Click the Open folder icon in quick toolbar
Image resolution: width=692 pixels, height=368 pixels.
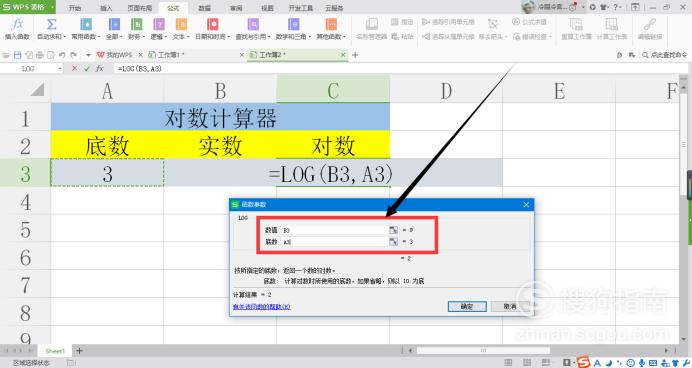[x=6, y=55]
